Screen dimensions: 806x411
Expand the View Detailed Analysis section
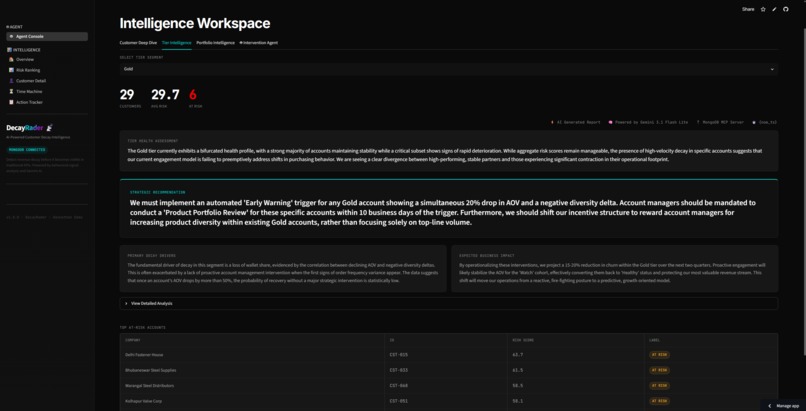[x=449, y=304]
